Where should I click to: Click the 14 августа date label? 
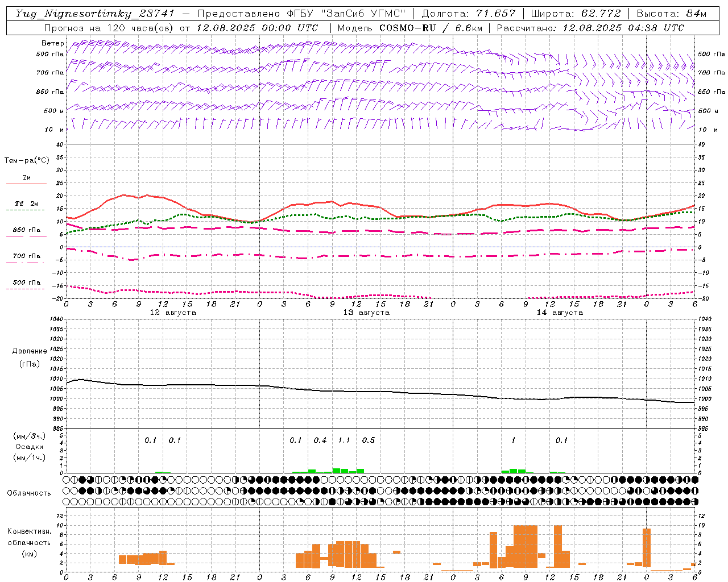tap(560, 313)
